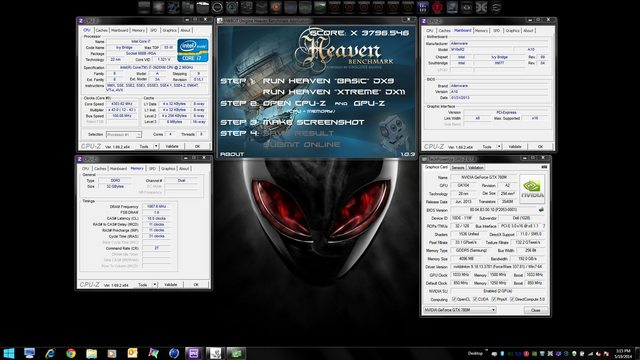640x360 pixels.
Task: Click the GPU-Z screenshot camera icon
Action: point(544,167)
